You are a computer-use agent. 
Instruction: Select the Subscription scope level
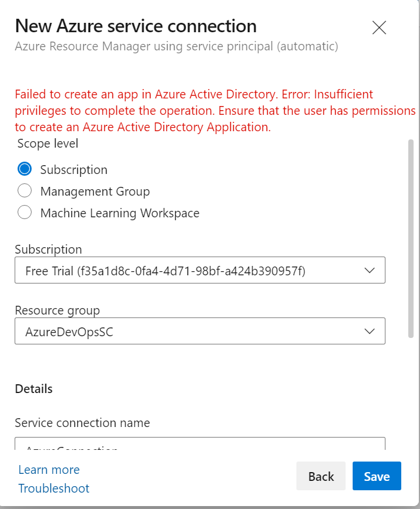pyautogui.click(x=24, y=169)
